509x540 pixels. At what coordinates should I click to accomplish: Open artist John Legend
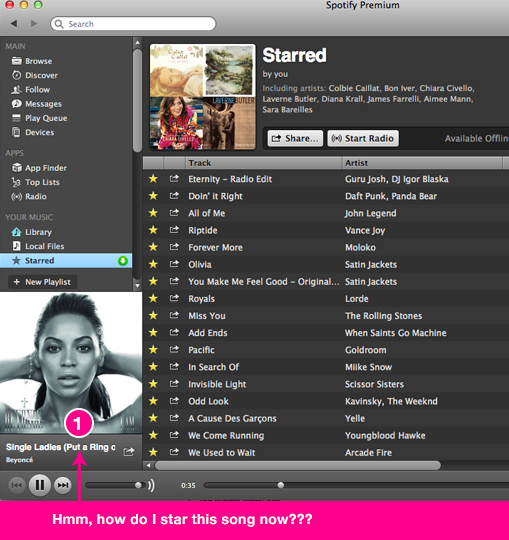pyautogui.click(x=371, y=213)
